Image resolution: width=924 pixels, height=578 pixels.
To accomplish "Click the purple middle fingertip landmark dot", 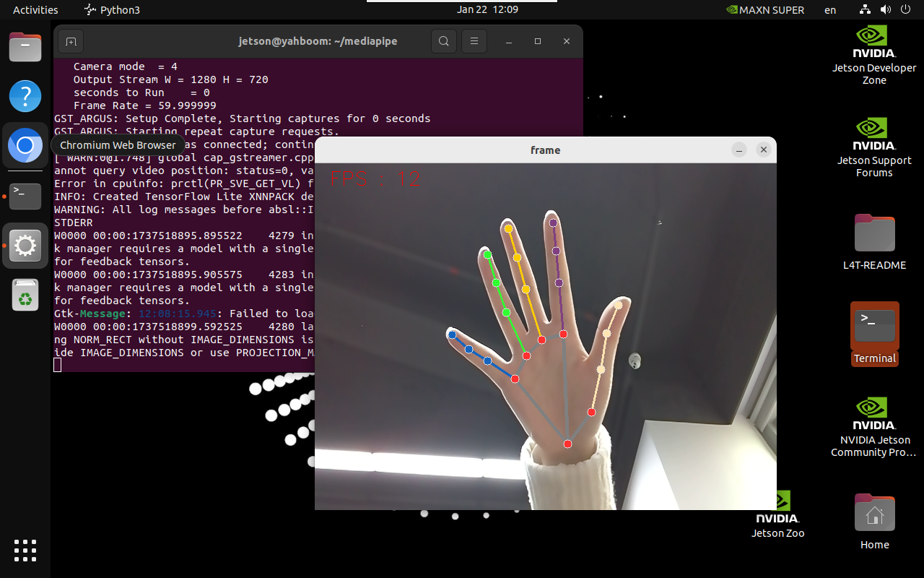I will click(x=553, y=223).
